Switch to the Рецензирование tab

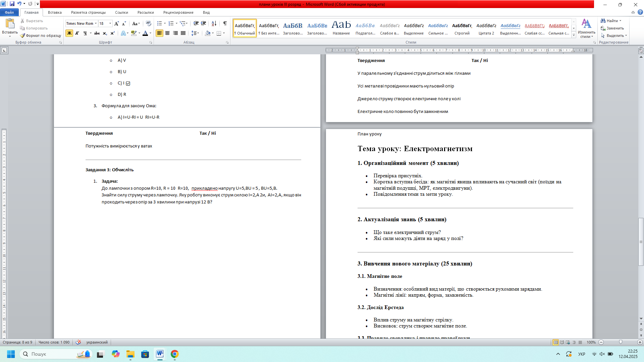coord(178,12)
